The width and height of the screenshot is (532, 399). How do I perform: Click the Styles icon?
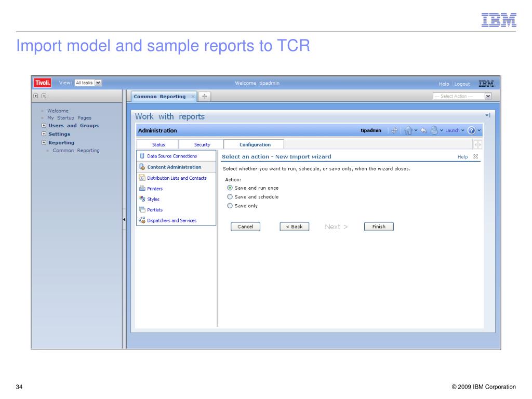point(142,199)
